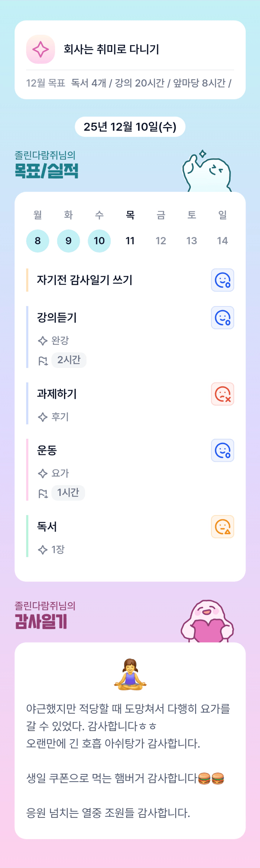Click the yoga emoji in the gratitude diary

click(130, 674)
